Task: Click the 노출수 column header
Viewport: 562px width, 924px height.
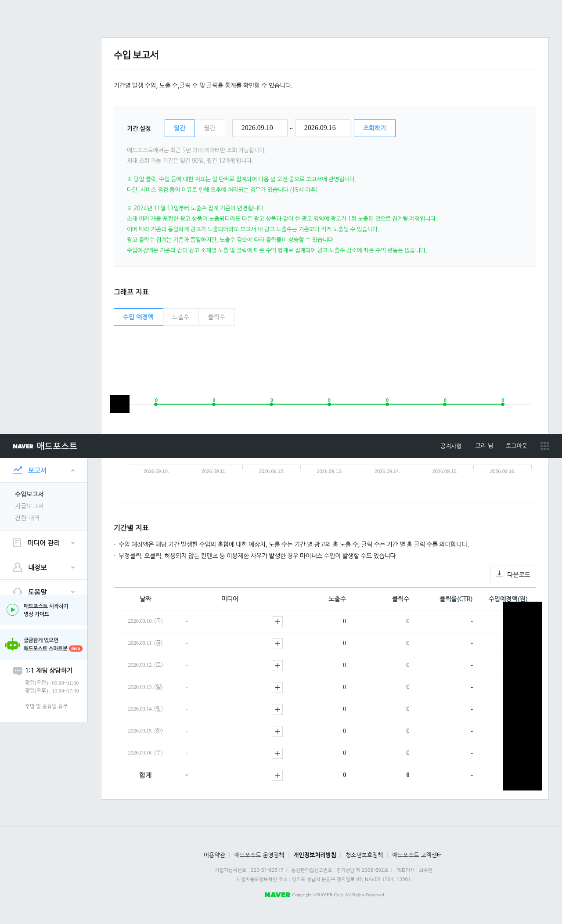Action: 337,599
